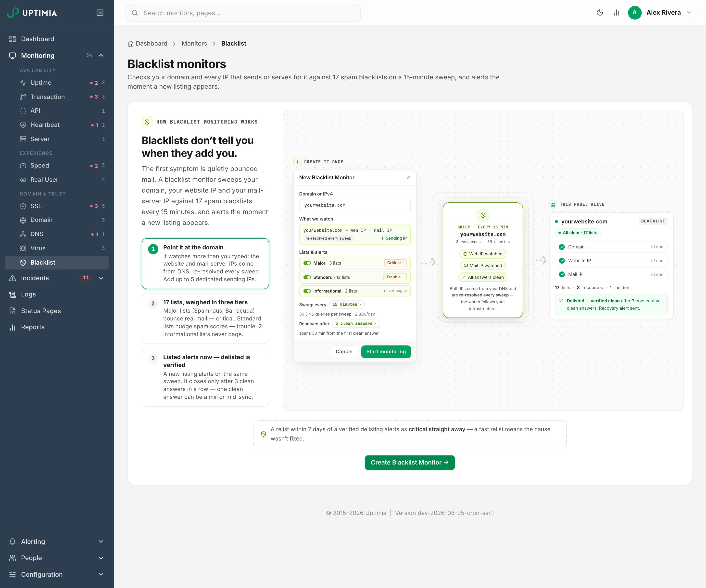
Task: Select step 1 Point it at the domain card
Action: 205,264
